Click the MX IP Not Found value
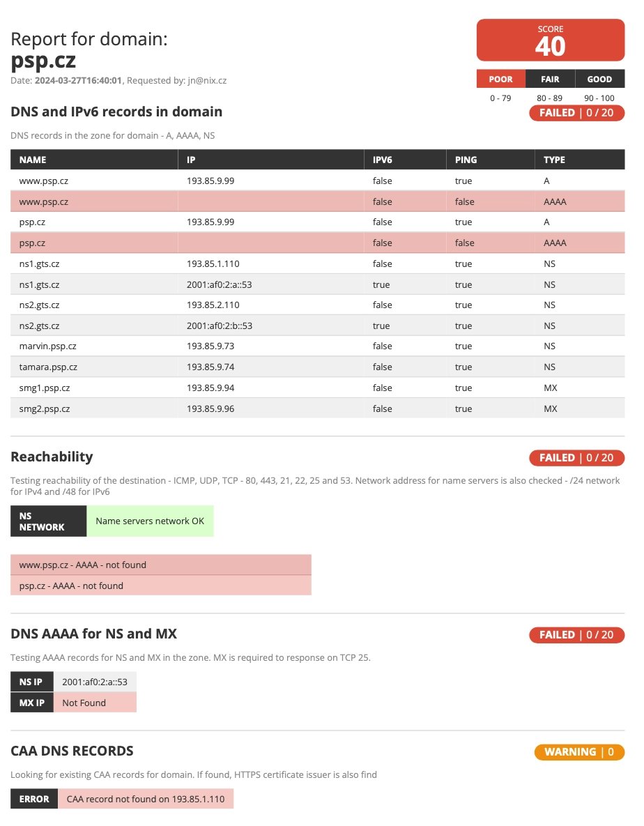The height and width of the screenshot is (826, 644). (x=84, y=703)
